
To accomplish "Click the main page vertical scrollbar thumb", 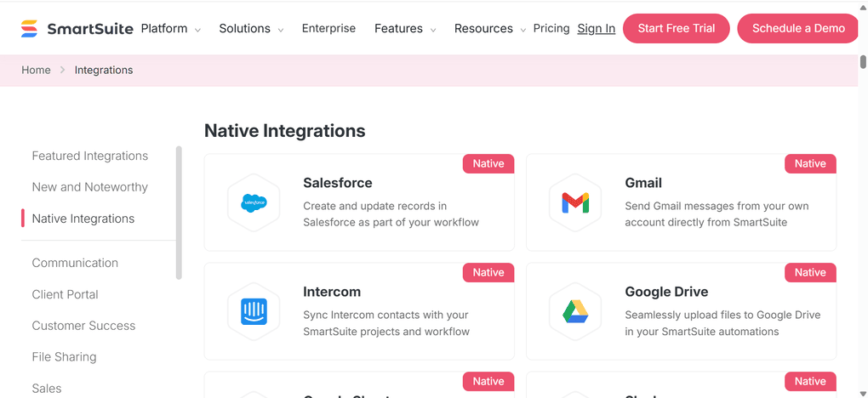I will coord(863,61).
